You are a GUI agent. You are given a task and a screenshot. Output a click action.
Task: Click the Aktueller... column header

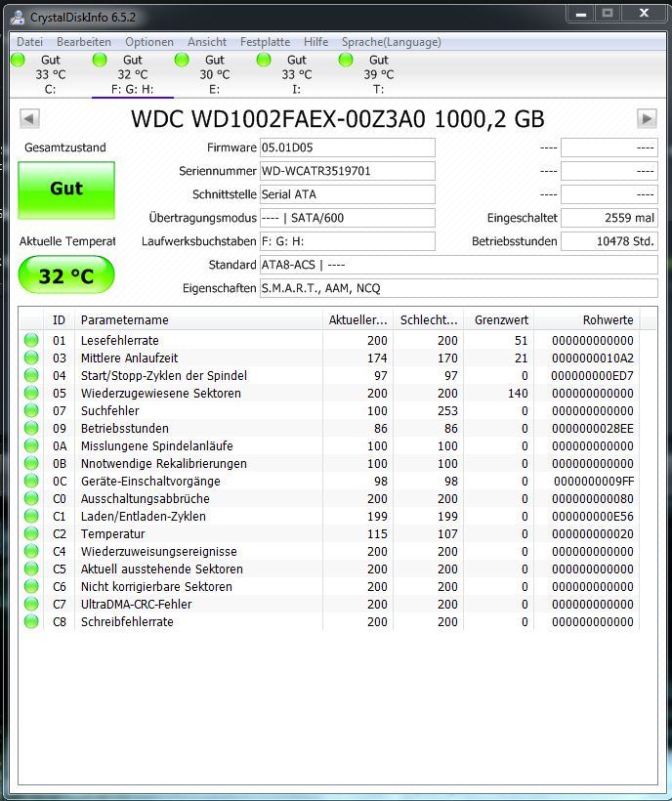point(357,320)
